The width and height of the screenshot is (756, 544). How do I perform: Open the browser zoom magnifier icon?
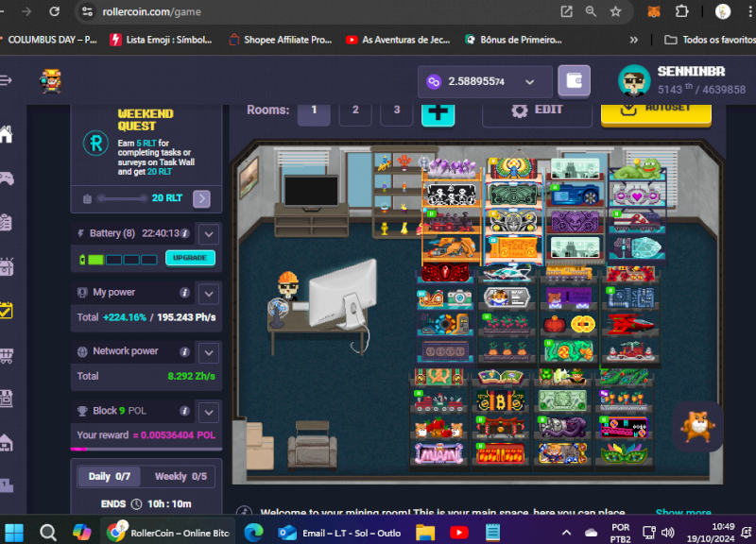point(591,11)
